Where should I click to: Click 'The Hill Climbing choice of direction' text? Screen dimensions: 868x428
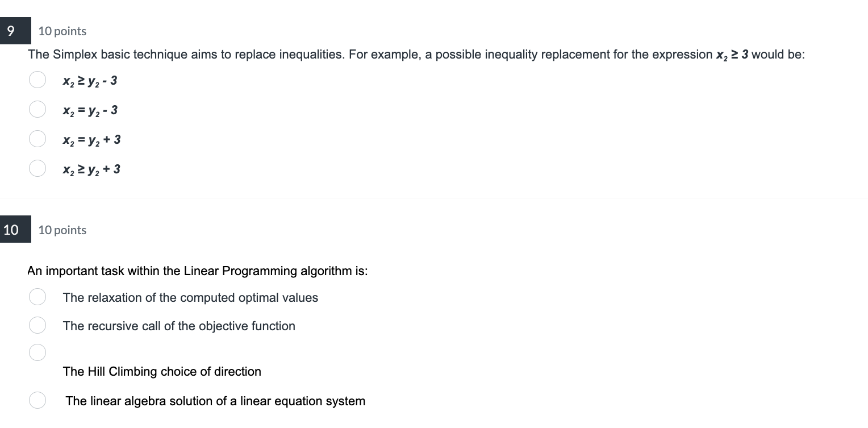[x=162, y=371]
